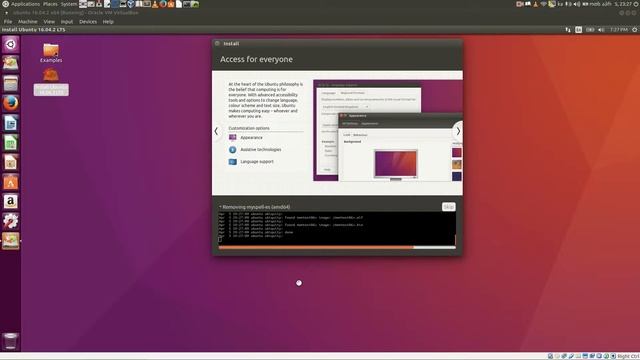The height and width of the screenshot is (360, 640).
Task: Click the installer terminal log output area
Action: 337,228
